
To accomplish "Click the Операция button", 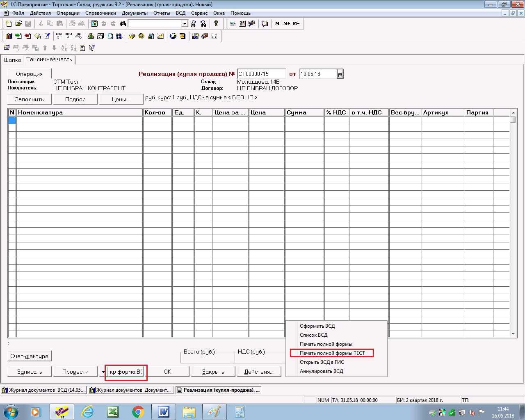I will 29,74.
